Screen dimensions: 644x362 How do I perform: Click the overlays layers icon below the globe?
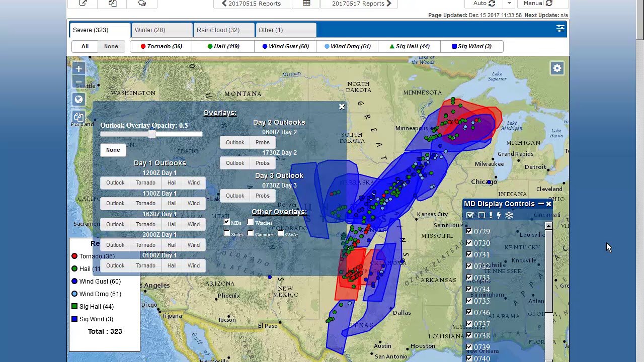78,117
